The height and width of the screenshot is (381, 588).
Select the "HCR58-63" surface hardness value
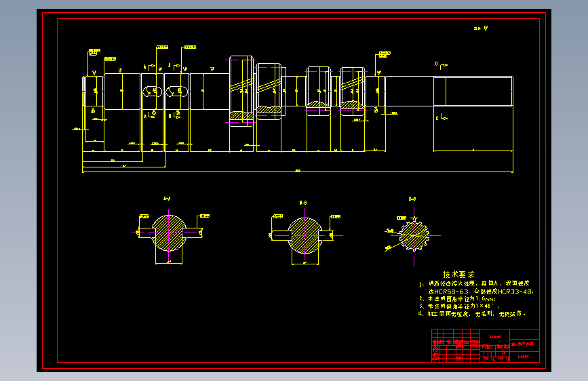tap(451, 292)
